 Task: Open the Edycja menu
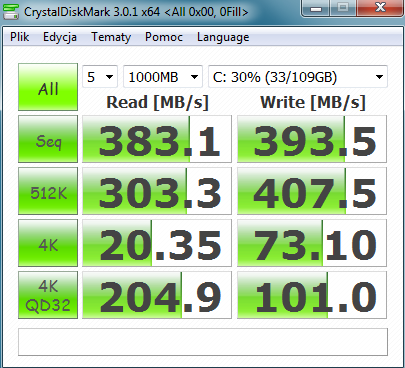60,37
